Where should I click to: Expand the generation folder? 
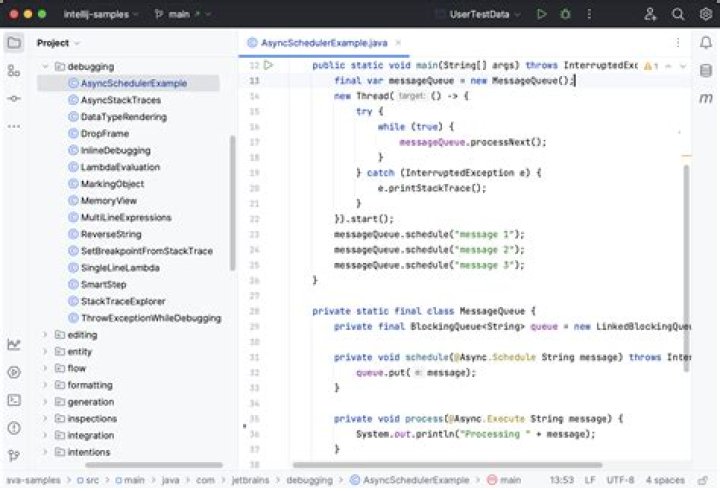[45, 402]
